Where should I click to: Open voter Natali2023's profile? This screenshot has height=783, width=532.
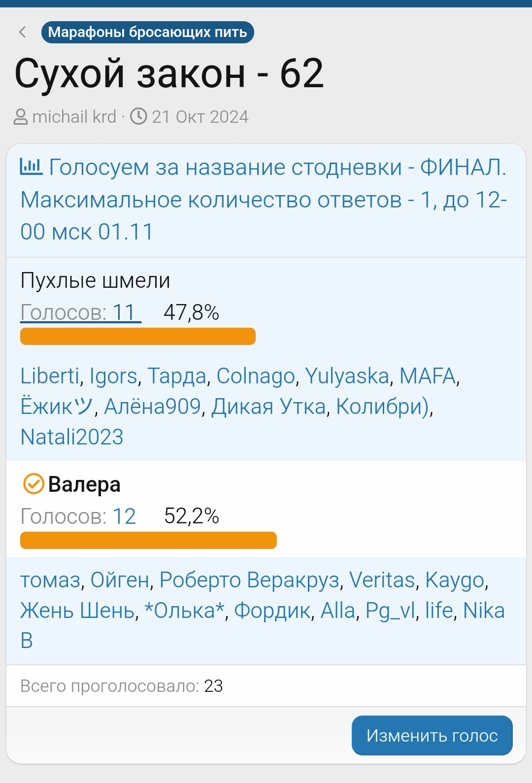(72, 437)
